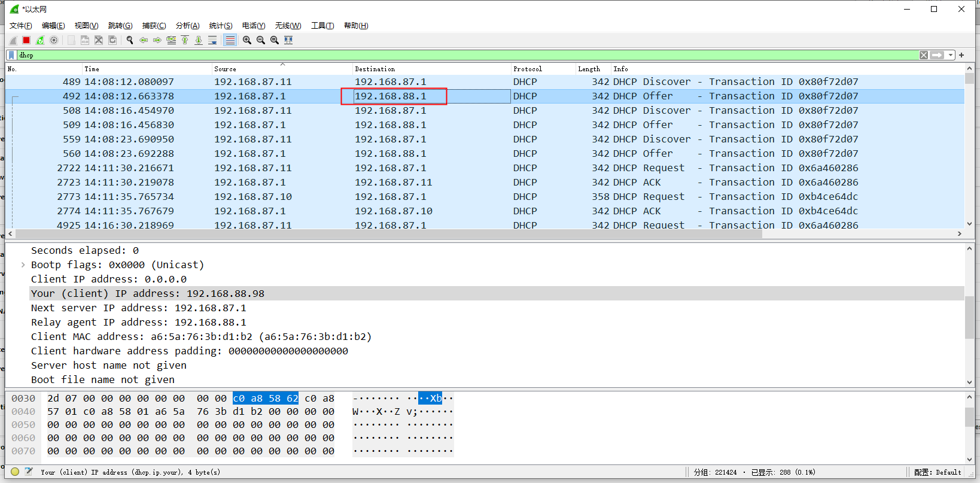Open the 统计(S) menu

pyautogui.click(x=221, y=26)
